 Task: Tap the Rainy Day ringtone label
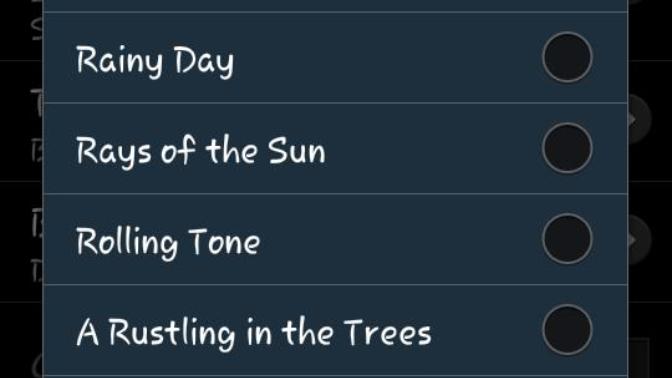[155, 61]
